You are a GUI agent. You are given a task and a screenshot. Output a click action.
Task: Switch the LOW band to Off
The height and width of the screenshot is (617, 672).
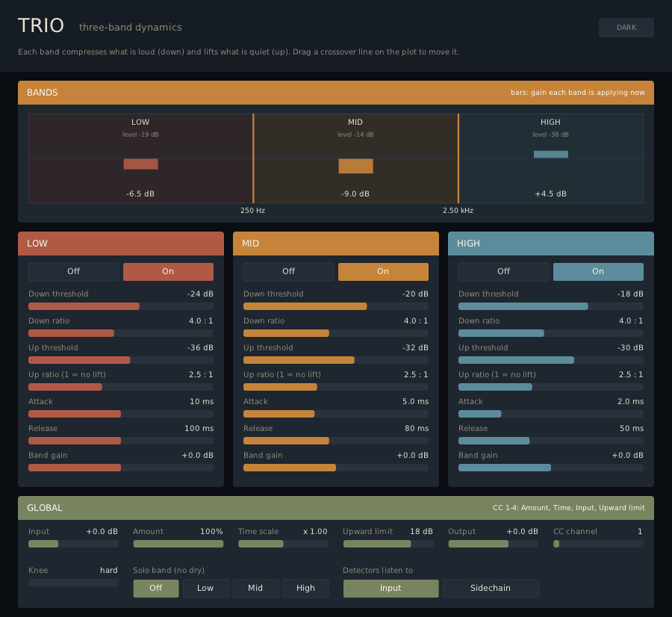point(73,271)
